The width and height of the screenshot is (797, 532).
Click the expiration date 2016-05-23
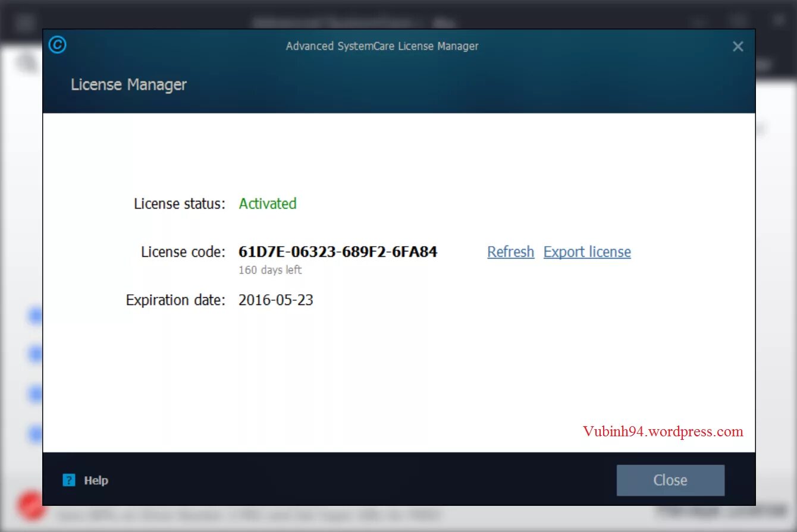pos(276,300)
